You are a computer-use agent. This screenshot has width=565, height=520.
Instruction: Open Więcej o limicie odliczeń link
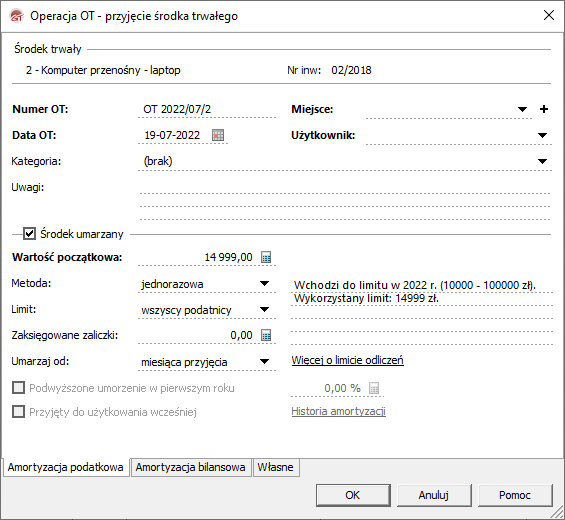click(347, 360)
